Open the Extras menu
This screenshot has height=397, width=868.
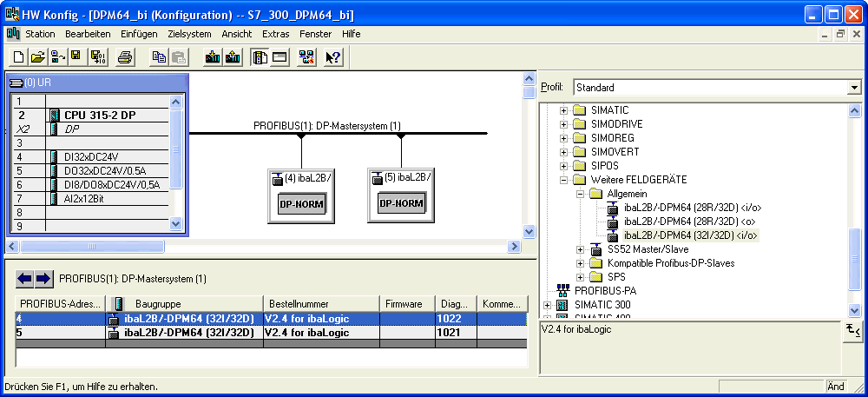coord(276,34)
